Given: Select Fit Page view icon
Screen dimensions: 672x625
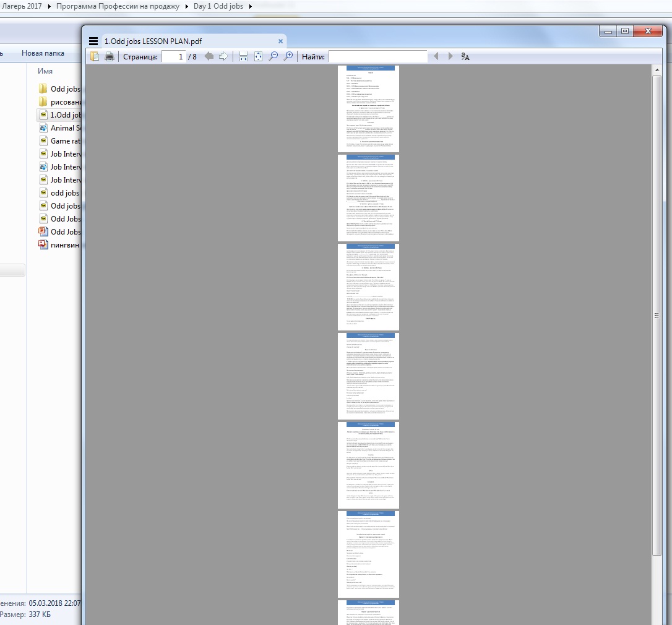Looking at the screenshot, I should pyautogui.click(x=258, y=56).
